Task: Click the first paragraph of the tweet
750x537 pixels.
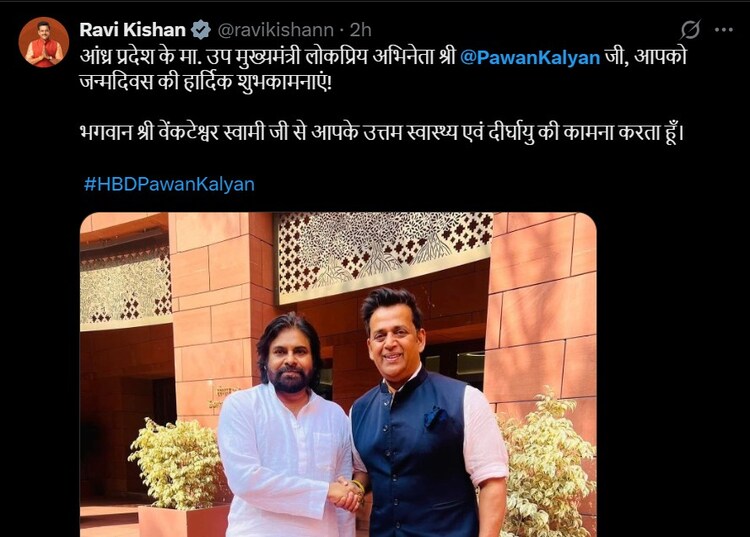Action: (x=383, y=69)
